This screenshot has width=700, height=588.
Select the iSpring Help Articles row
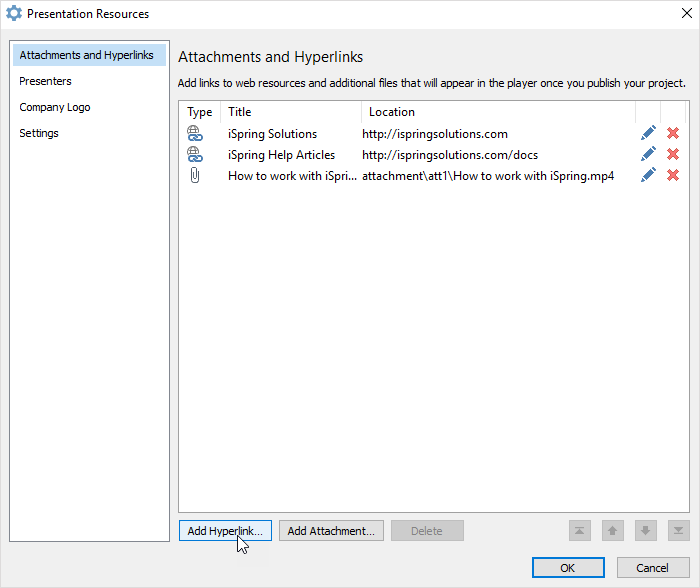tap(282, 155)
